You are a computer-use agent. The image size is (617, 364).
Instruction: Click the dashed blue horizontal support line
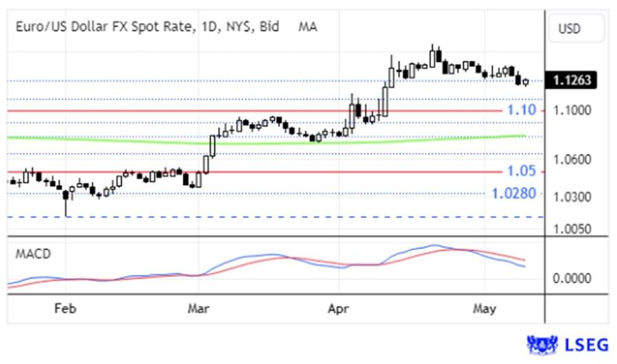point(274,217)
